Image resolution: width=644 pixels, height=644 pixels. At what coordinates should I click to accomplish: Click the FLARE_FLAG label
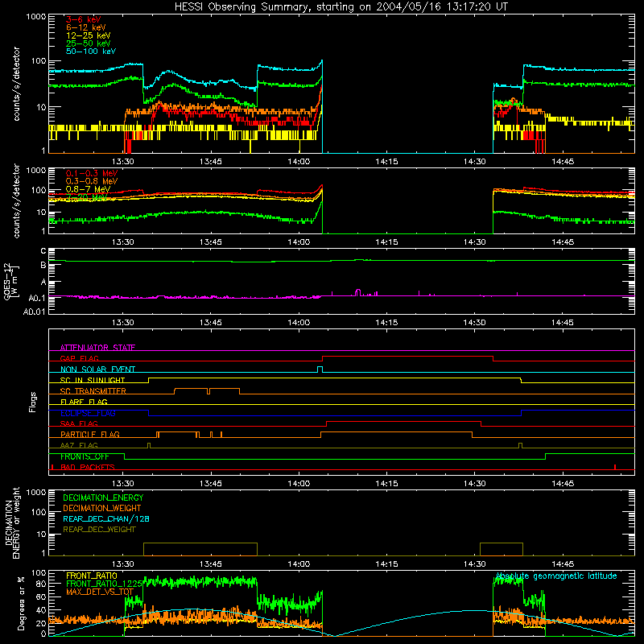pos(84,402)
